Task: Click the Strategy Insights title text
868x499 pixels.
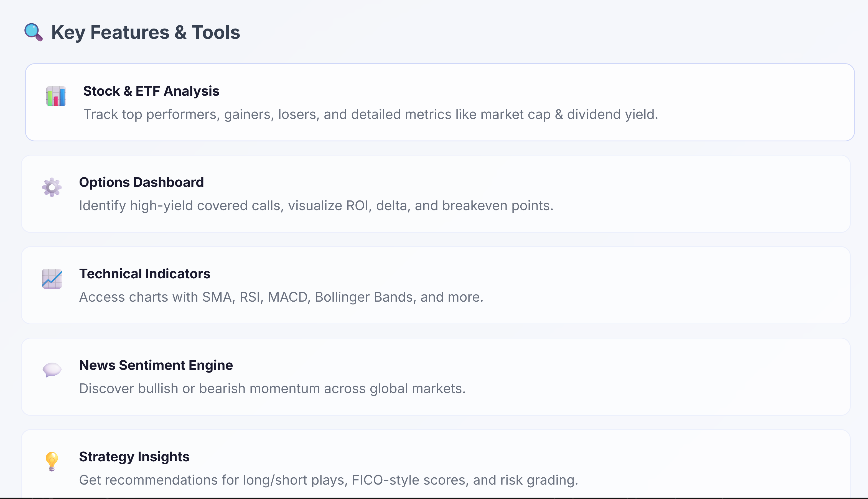Action: coord(134,457)
